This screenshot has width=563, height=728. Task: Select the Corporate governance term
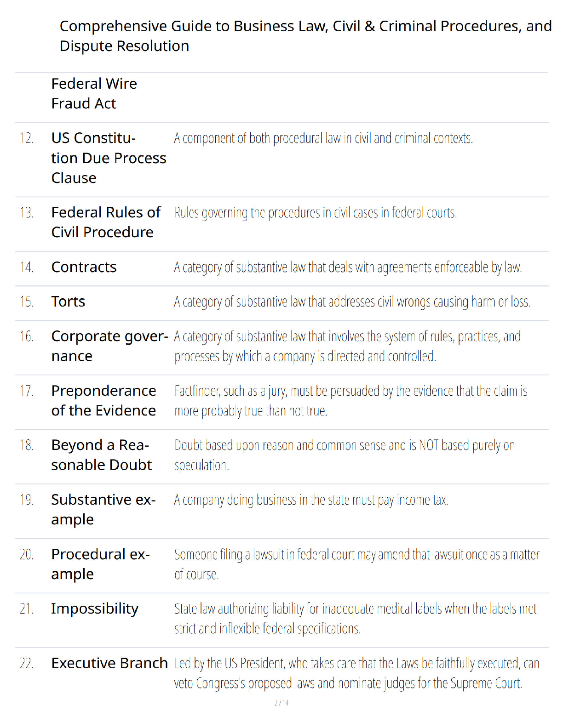pos(109,346)
